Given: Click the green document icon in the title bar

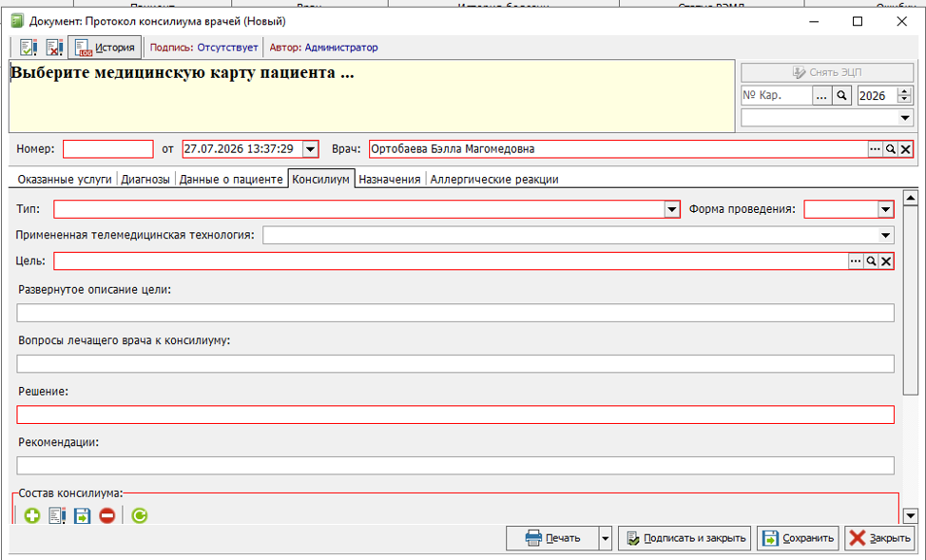Looking at the screenshot, I should [18, 21].
